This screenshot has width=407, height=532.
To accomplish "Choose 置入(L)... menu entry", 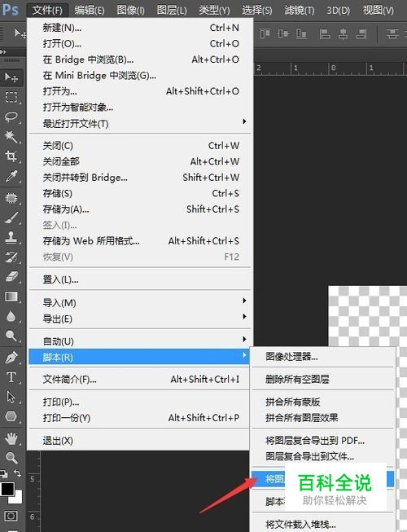I will [140, 279].
